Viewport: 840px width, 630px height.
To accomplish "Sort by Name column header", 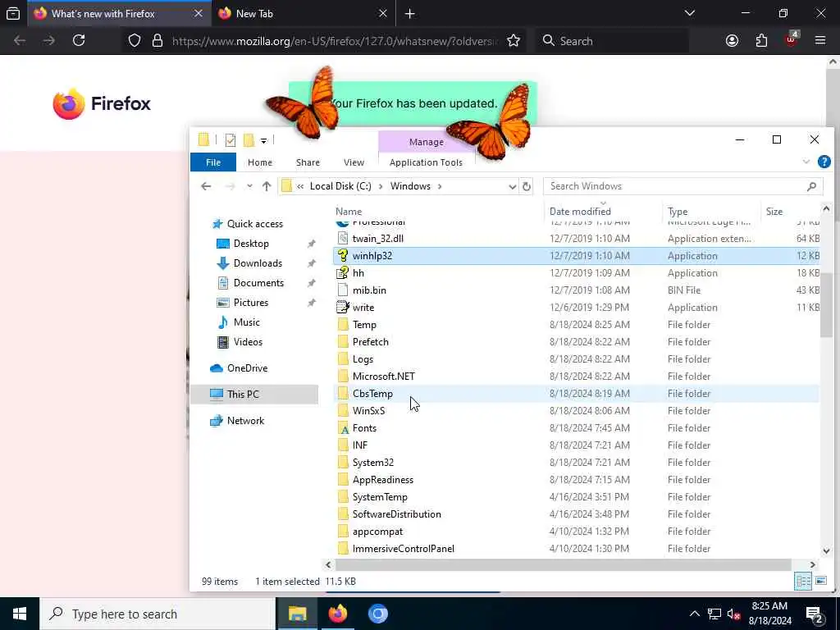I will click(x=438, y=212).
